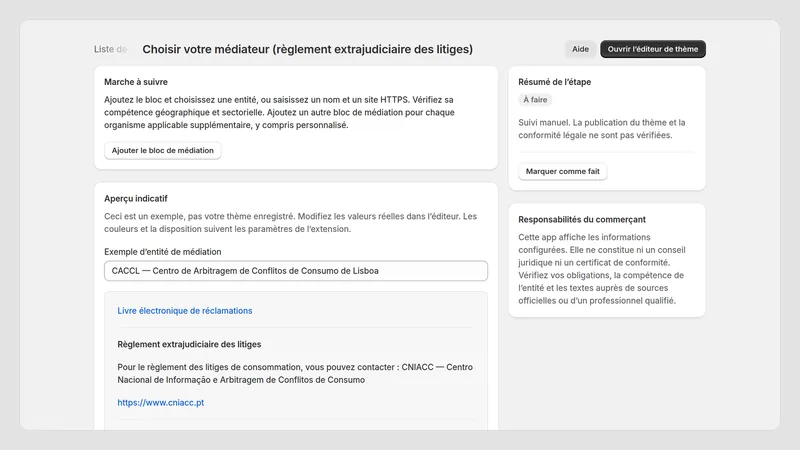Click Ouvrir l'éditeur de thème button

653,49
